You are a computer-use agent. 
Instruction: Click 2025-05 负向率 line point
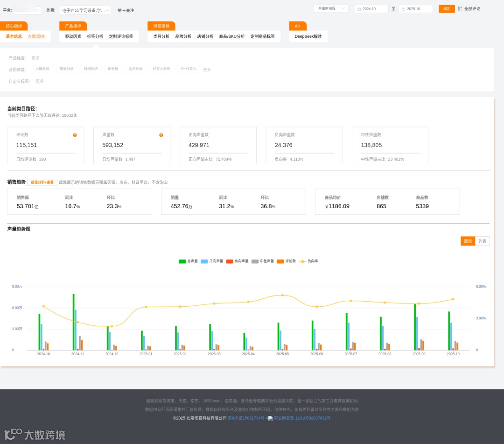282,295
